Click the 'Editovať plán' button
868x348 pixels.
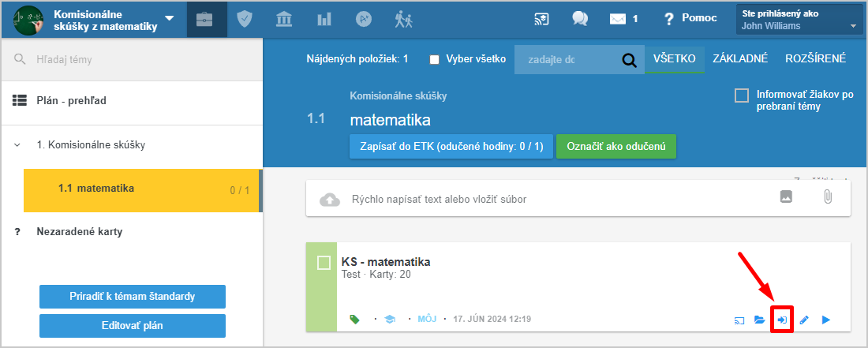pyautogui.click(x=132, y=325)
